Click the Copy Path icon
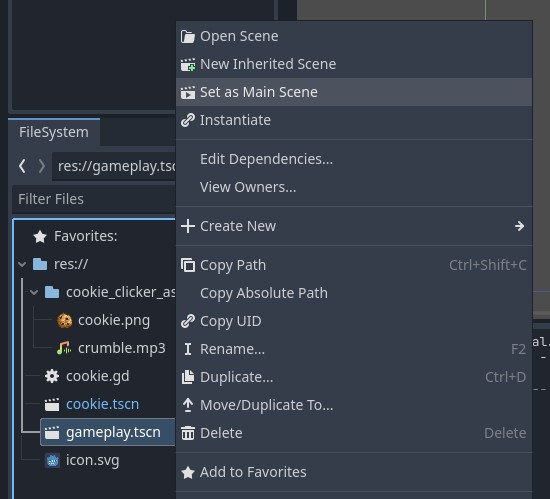This screenshot has width=550, height=499. (188, 265)
